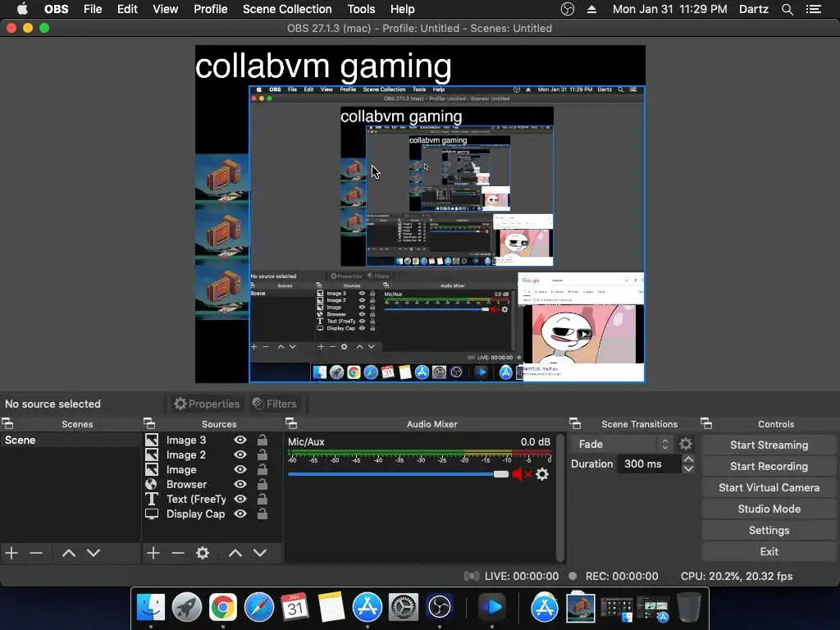Open Notes from the dock
Image resolution: width=840 pixels, height=630 pixels.
[x=331, y=608]
